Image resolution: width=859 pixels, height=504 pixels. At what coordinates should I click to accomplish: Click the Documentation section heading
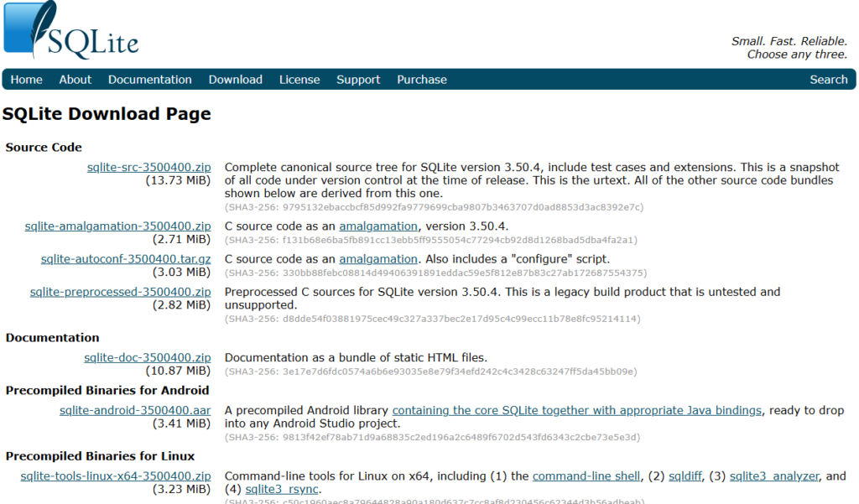coord(53,337)
